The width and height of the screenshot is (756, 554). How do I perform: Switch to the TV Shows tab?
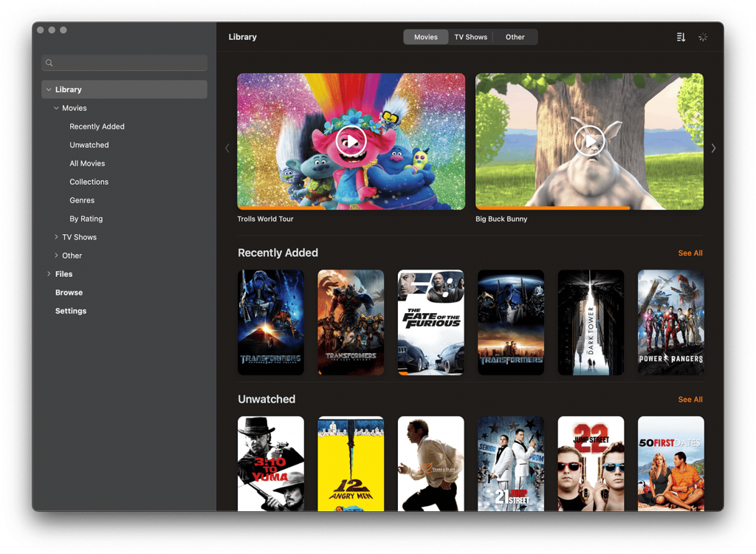(x=470, y=37)
